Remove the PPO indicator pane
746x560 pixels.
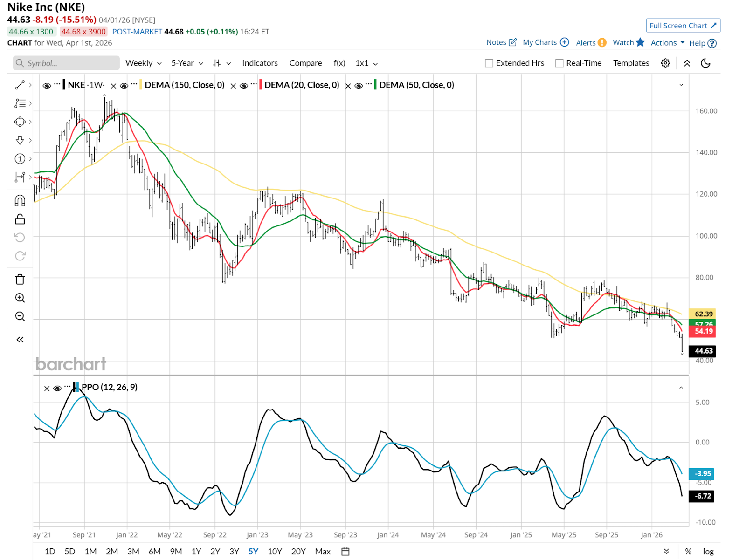coord(47,389)
